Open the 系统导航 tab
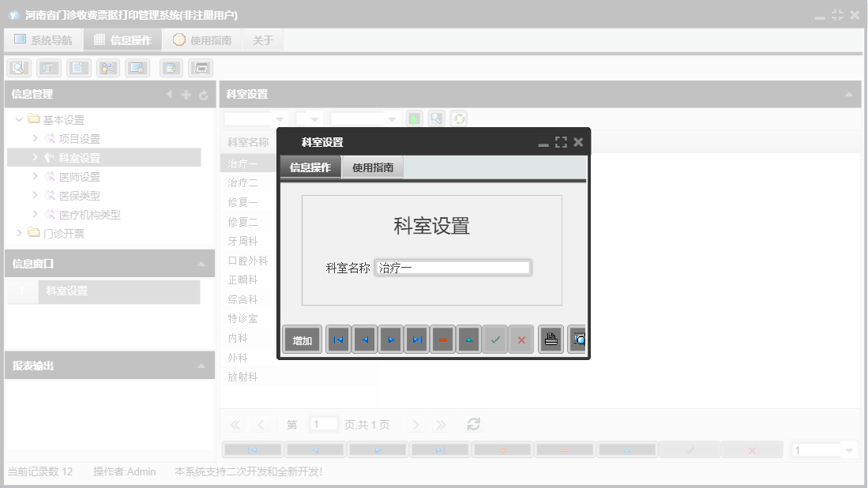868x488 pixels. 43,39
